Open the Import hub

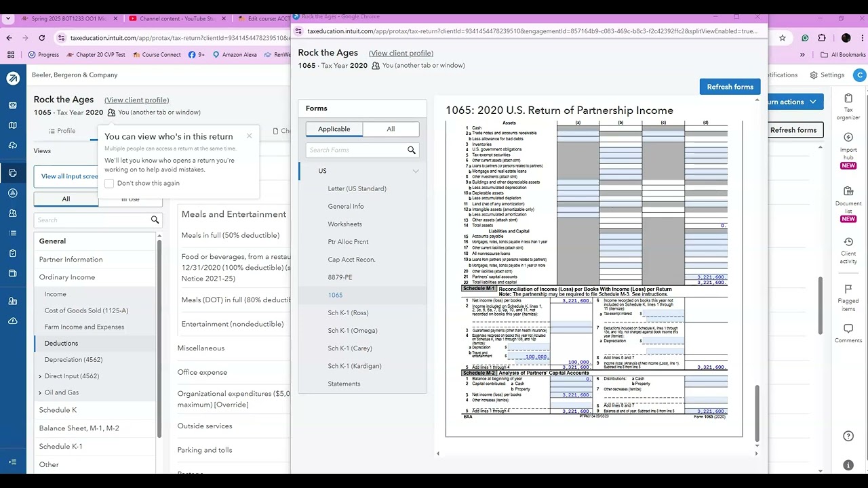[x=848, y=150]
